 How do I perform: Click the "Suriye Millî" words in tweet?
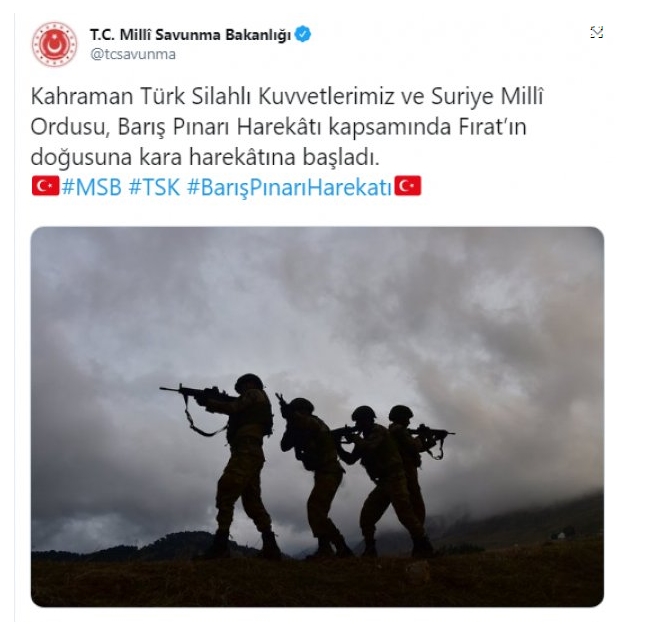click(x=487, y=96)
